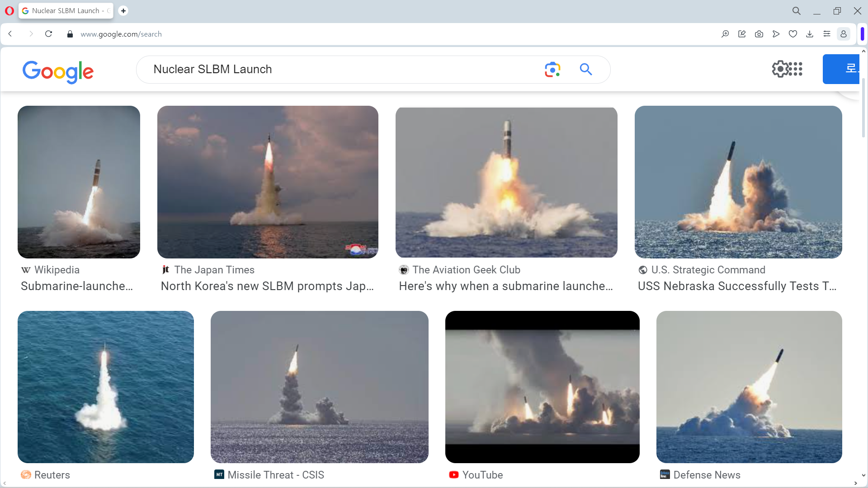The image size is (868, 488).
Task: Open the quick settings gear icon
Action: (x=780, y=69)
